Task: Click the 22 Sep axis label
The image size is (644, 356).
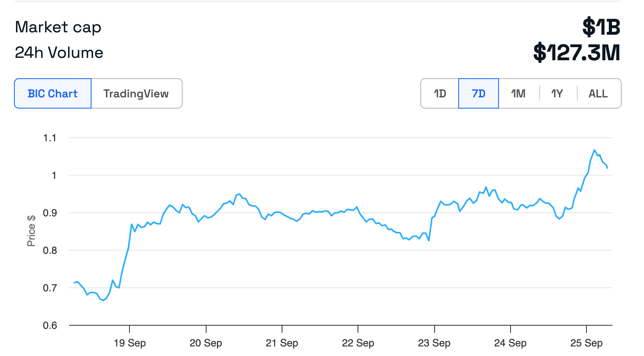Action: pyautogui.click(x=358, y=343)
